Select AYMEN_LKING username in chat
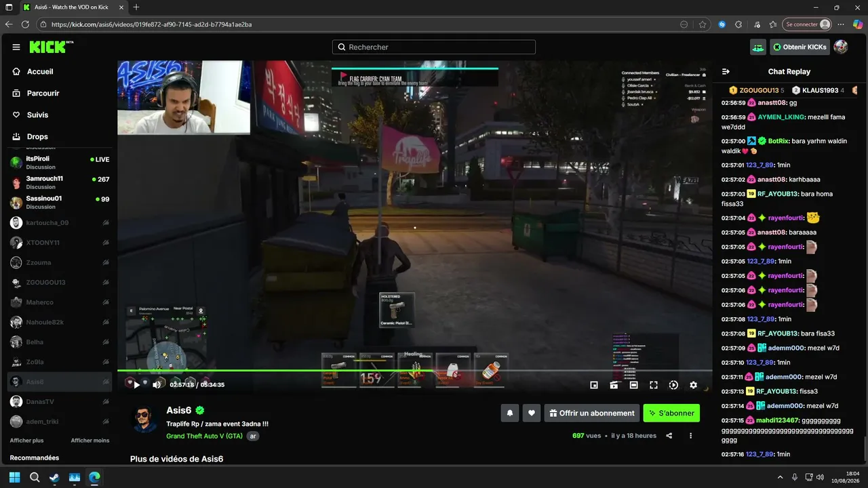Screen dimensions: 868x488 781,117
